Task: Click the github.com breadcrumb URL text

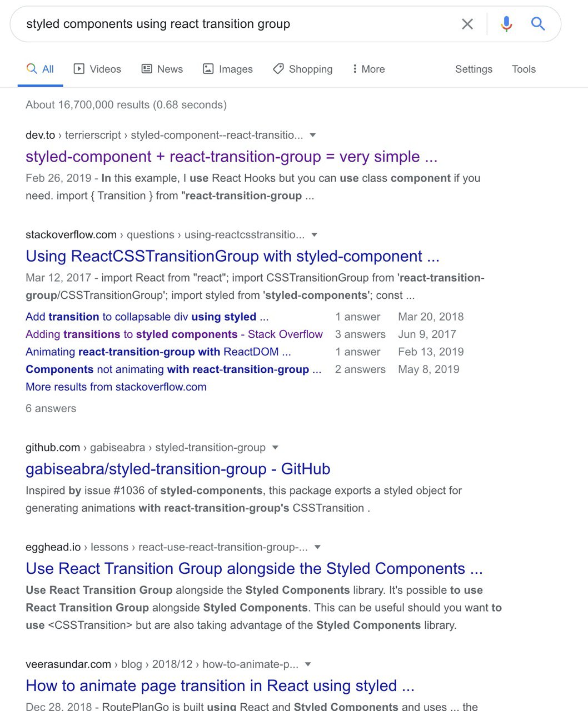Action: tap(146, 447)
